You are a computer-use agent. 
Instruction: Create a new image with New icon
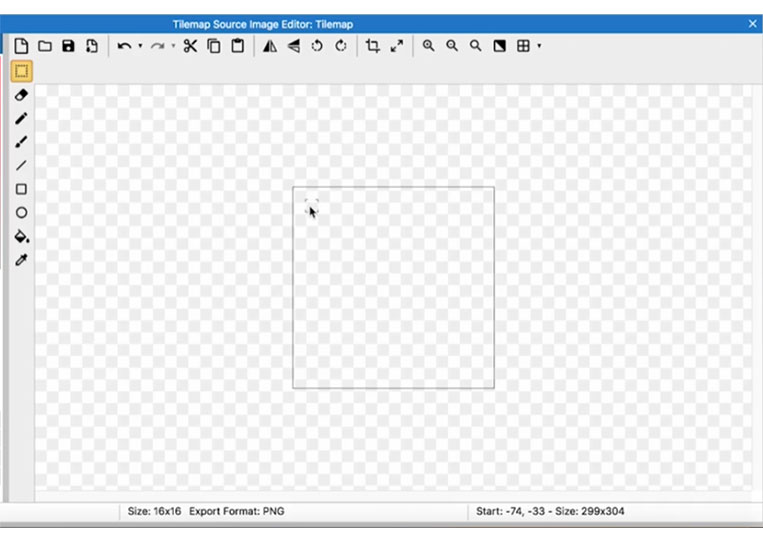21,46
